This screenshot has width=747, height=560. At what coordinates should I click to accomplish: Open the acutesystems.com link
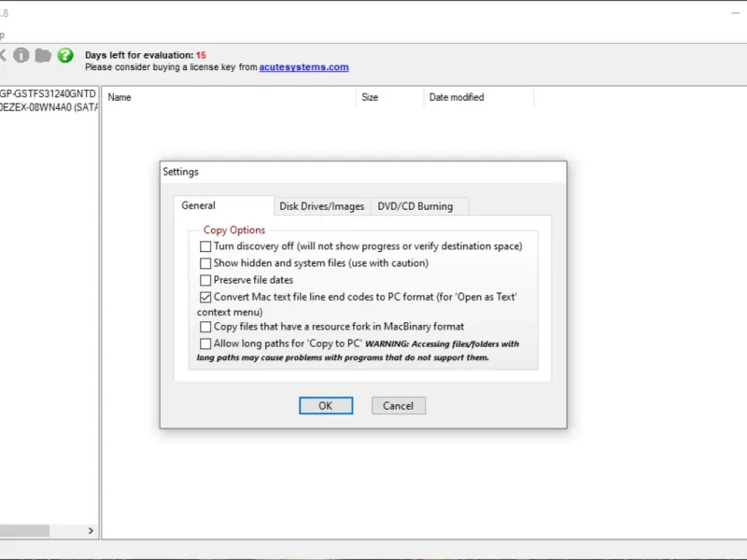[304, 67]
